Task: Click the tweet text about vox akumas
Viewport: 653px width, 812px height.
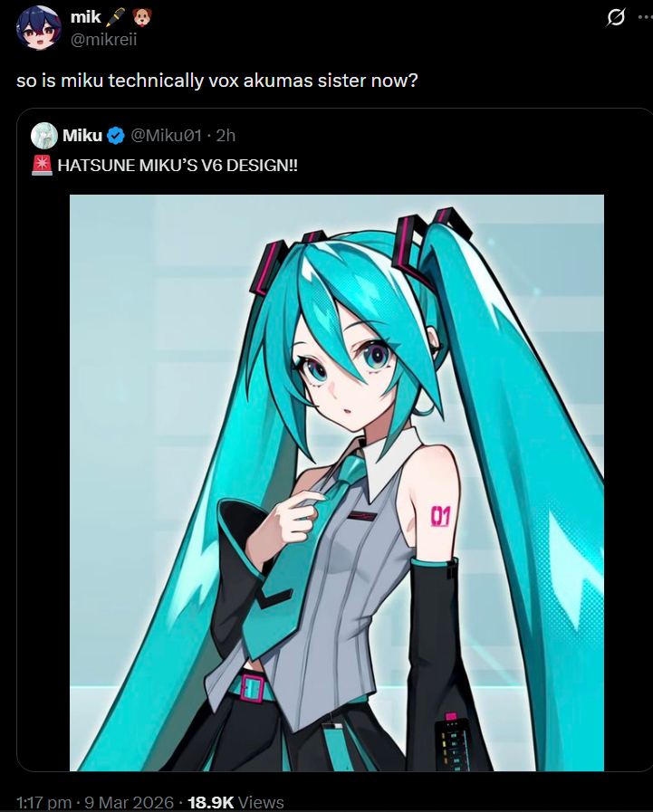Action: [x=217, y=81]
